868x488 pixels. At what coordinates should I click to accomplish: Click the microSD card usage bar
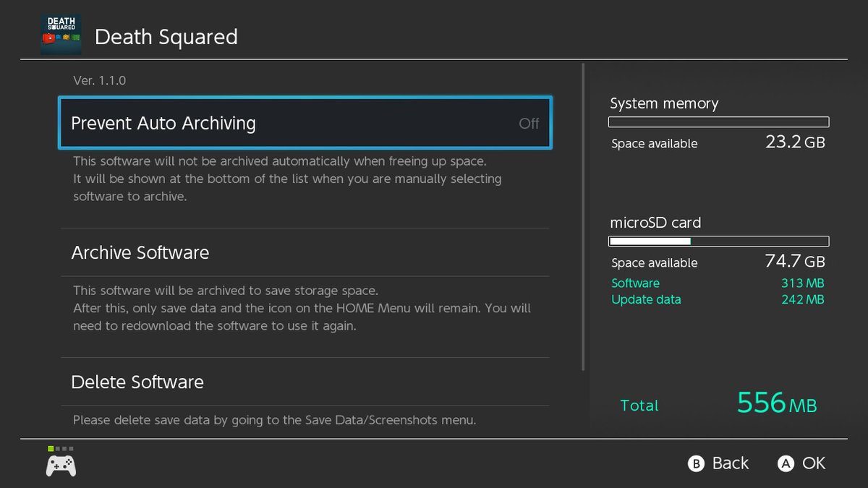719,241
